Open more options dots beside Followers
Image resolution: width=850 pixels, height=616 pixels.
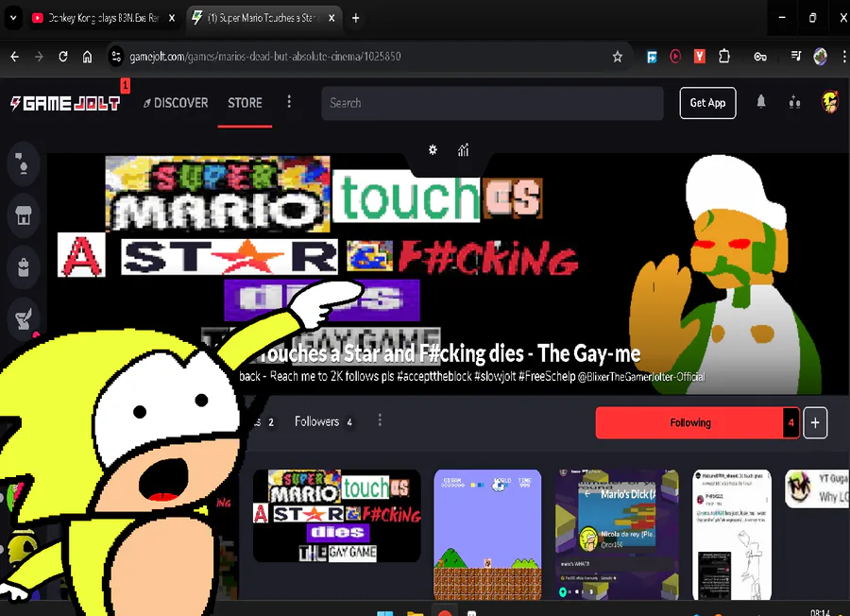point(380,420)
